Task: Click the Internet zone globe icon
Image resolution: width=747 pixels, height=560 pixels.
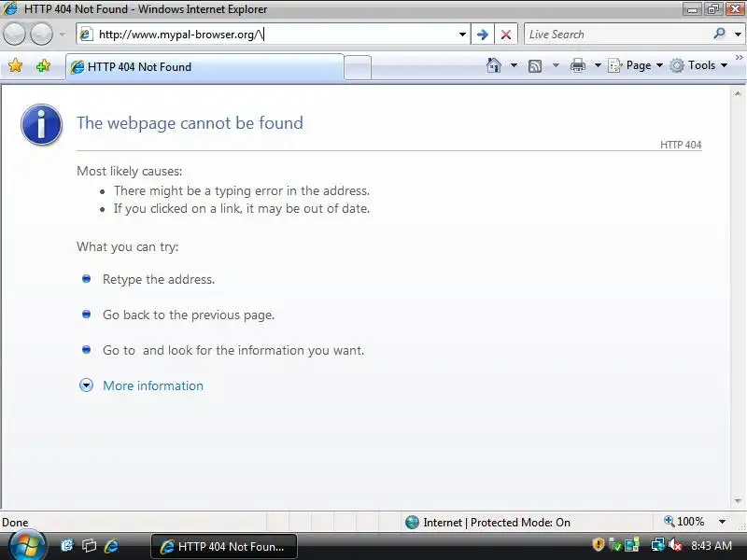Action: click(x=412, y=523)
